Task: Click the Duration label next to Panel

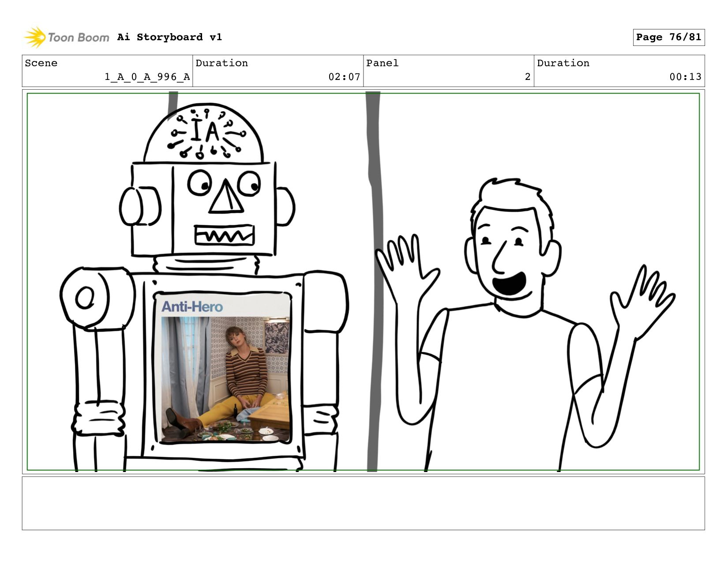Action: [563, 63]
